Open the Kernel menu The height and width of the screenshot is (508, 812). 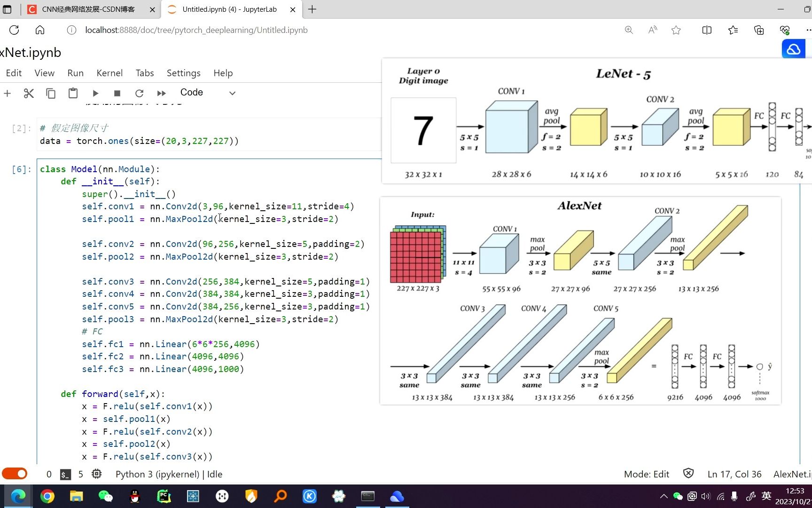pyautogui.click(x=109, y=73)
